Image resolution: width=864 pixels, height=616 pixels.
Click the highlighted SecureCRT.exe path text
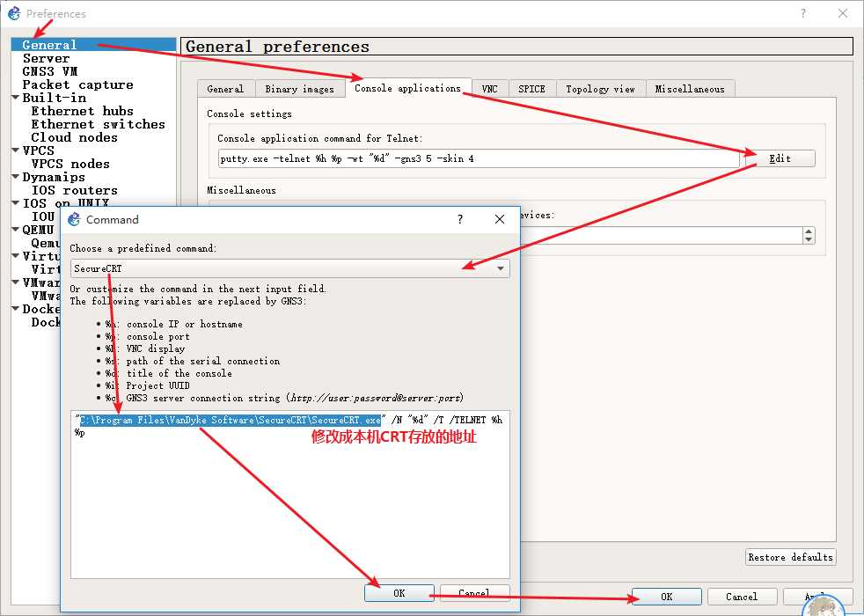coord(231,420)
